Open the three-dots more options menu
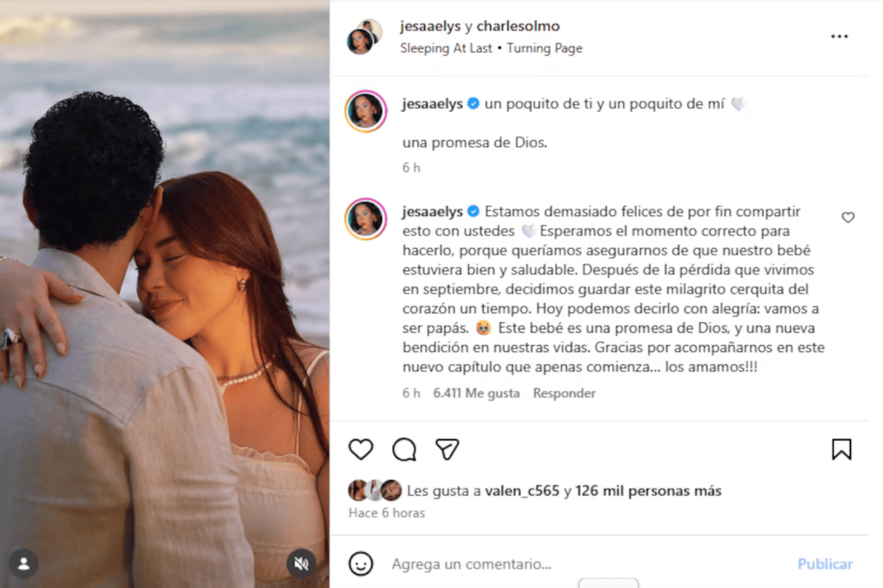Screen dimensions: 883x588 coord(839,37)
